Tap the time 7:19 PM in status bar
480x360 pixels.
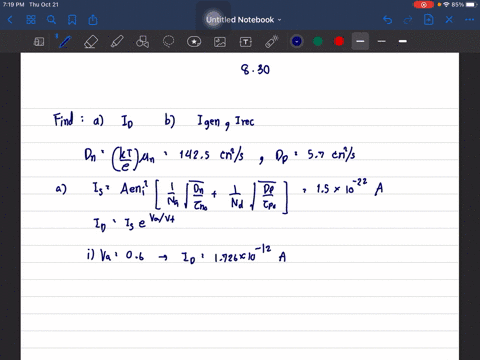(13, 5)
